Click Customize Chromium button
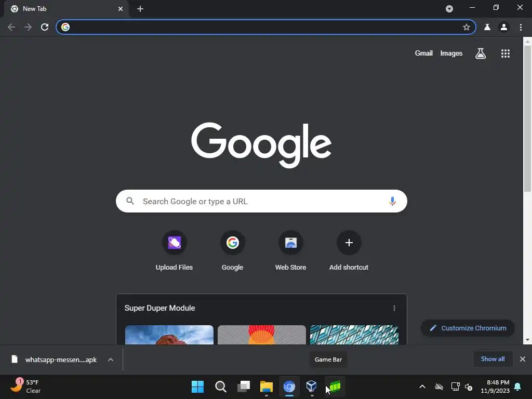Screen dimensions: 532x399 click(468, 328)
